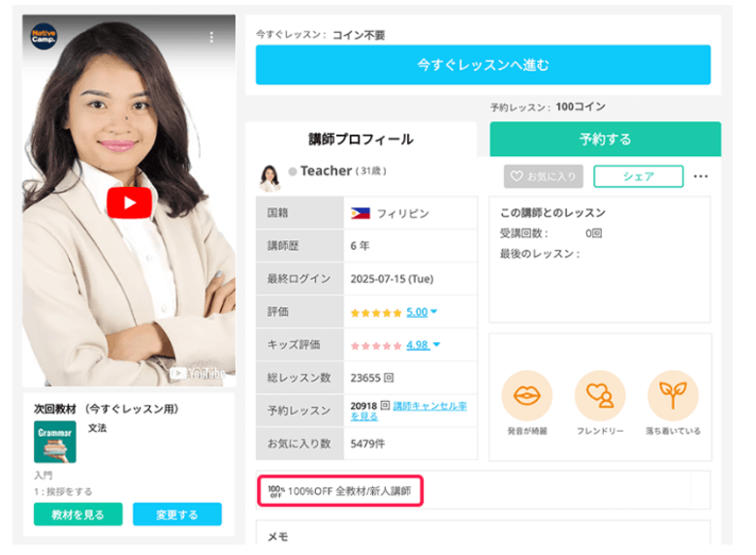Click the 100% OFF coupon badge icon
Screen dimensions: 756x555
[x=276, y=491]
